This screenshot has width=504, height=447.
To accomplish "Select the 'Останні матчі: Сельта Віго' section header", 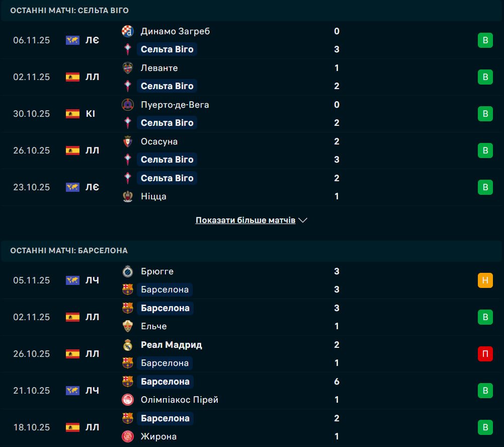I will (69, 10).
